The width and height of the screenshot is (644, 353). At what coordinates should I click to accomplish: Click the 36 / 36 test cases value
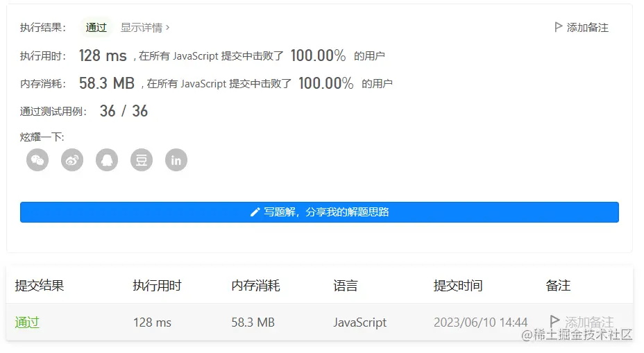coord(124,111)
